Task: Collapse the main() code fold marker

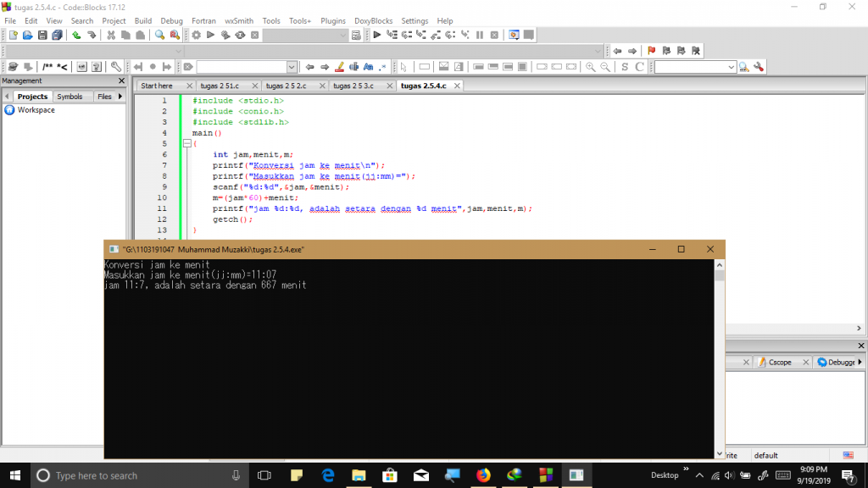Action: 186,144
